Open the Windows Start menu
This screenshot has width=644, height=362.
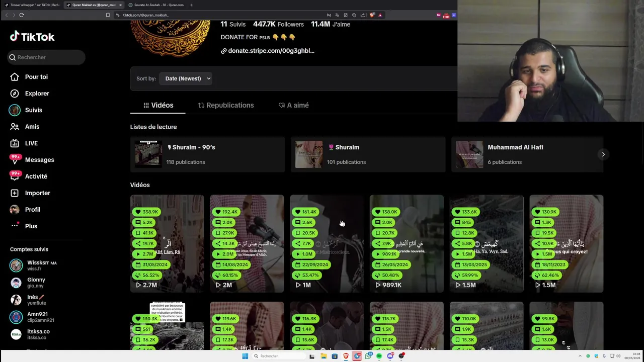click(x=245, y=356)
